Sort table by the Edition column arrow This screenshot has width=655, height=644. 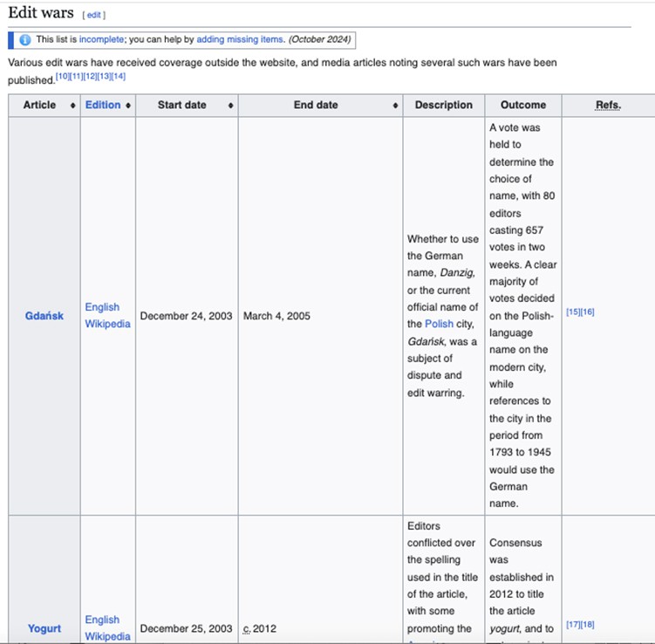tap(128, 106)
